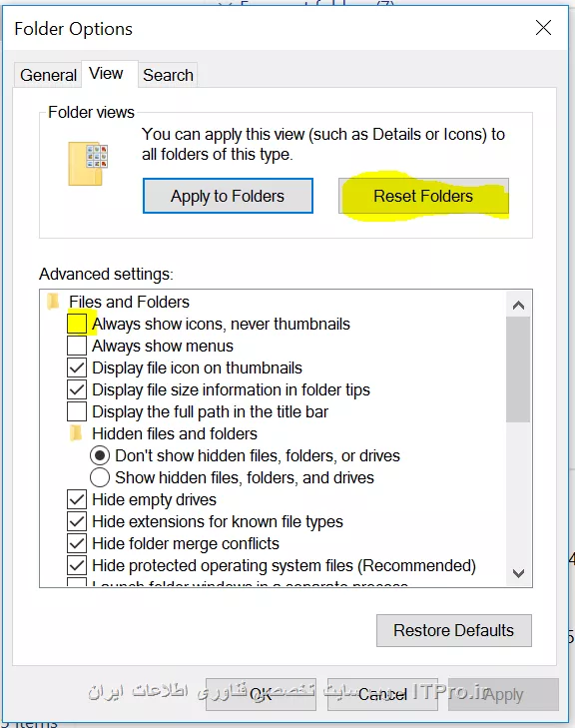Image resolution: width=575 pixels, height=728 pixels.
Task: Uncheck Hide extensions for known file types
Action: (77, 521)
